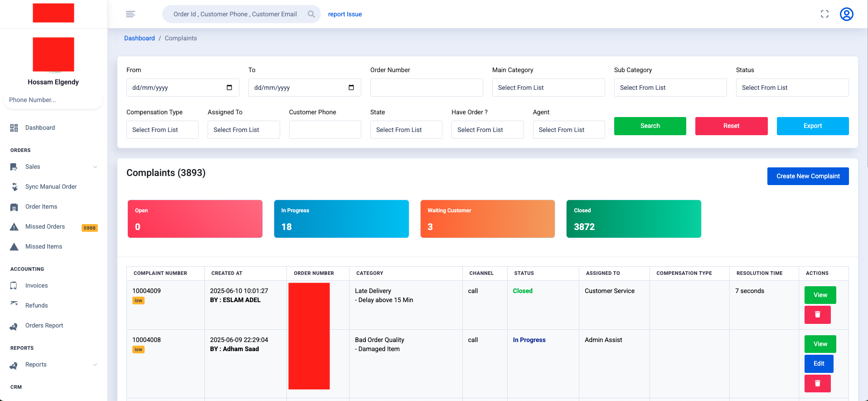Image resolution: width=868 pixels, height=401 pixels.
Task: Open the Status filter dropdown
Action: pyautogui.click(x=792, y=88)
